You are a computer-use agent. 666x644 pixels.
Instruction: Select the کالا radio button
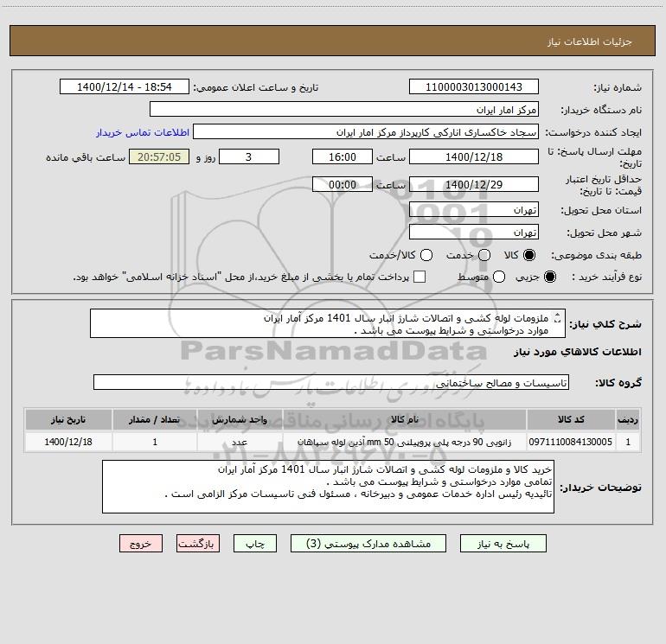coord(529,255)
